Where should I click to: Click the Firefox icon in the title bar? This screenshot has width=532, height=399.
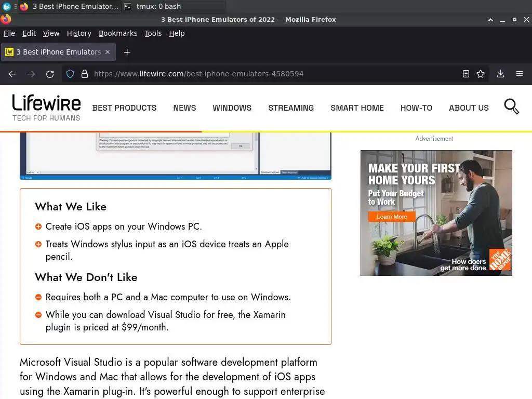5,19
